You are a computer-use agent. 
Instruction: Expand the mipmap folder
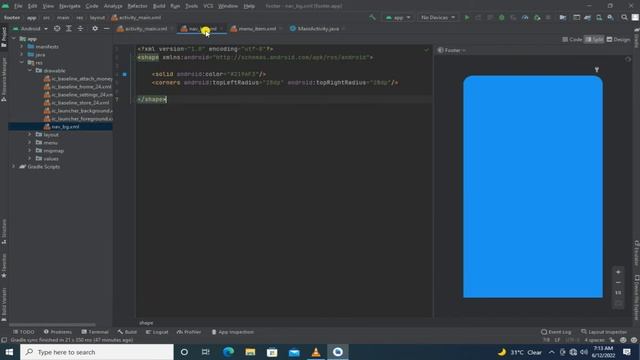point(30,151)
